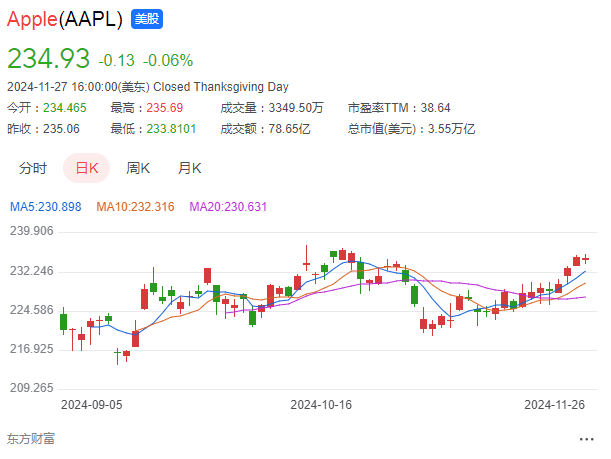Click the 美股 US stock badge
Viewport: 611px width, 459px height.
coord(147,19)
